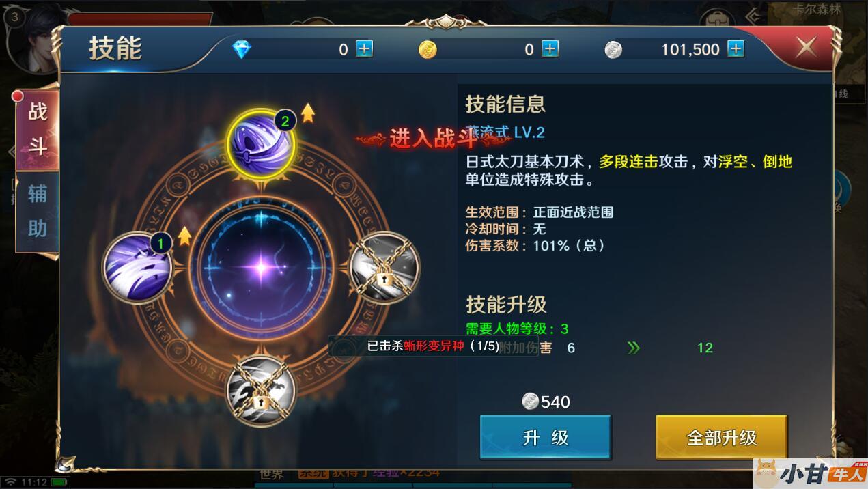868x489 pixels.
Task: Tap the kill quest progress notification
Action: click(x=433, y=346)
